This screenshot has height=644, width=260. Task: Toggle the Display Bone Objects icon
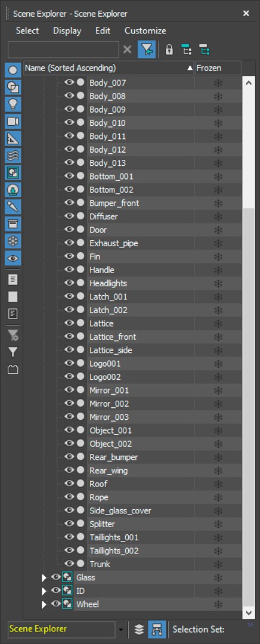tap(13, 207)
